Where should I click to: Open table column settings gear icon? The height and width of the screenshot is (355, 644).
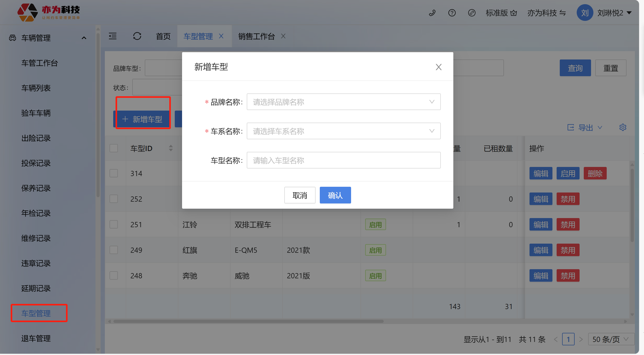(623, 127)
